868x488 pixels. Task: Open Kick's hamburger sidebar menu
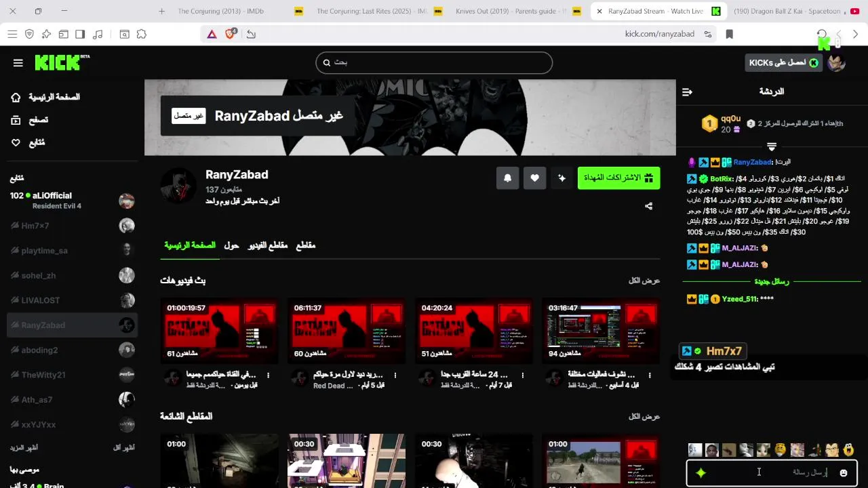coord(18,63)
